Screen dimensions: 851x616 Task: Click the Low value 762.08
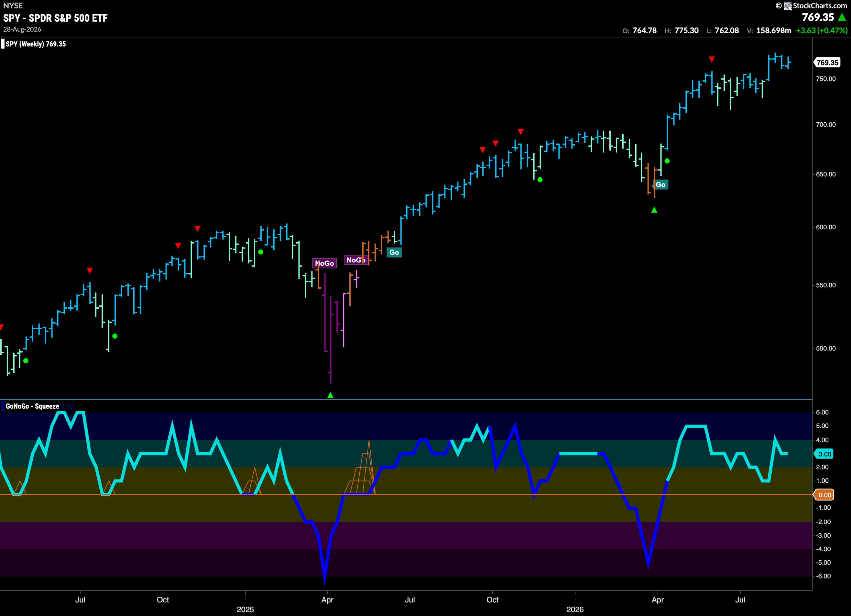click(727, 30)
